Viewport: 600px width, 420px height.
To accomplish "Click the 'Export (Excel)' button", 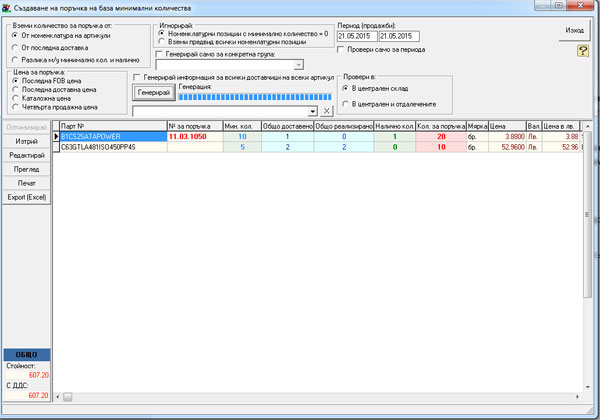I will pos(27,198).
